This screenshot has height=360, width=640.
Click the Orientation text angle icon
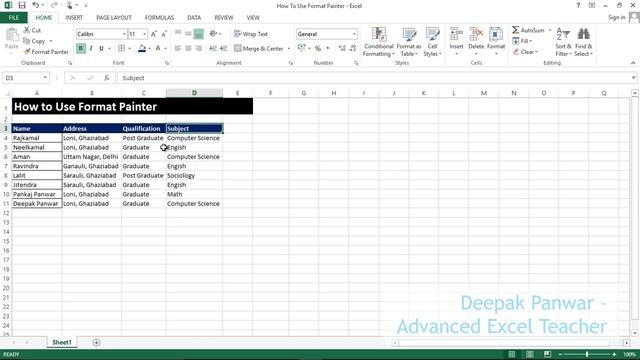tap(213, 34)
